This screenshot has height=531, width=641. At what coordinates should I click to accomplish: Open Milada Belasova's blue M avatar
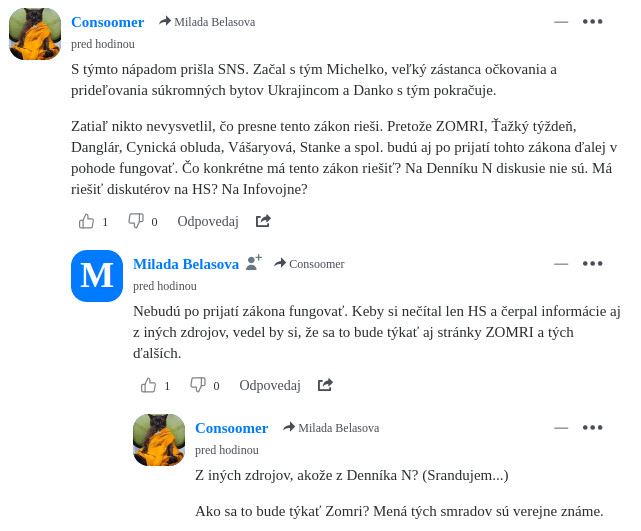click(97, 276)
